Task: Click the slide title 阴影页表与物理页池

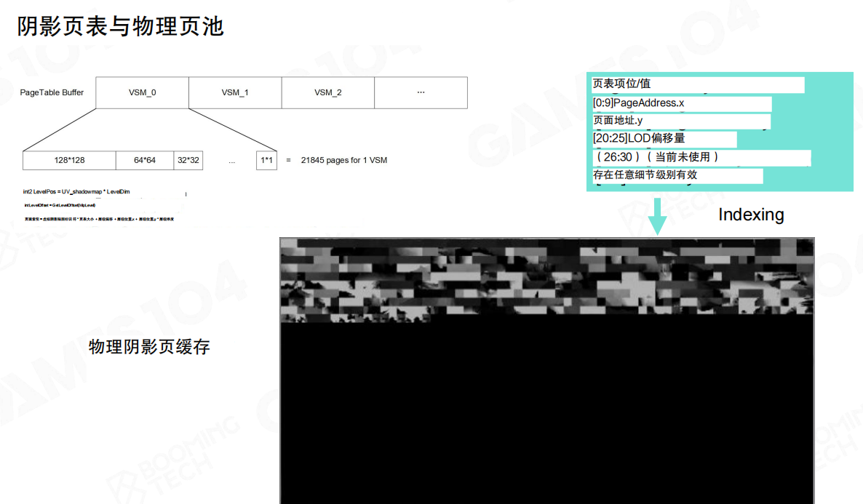Action: tap(120, 27)
